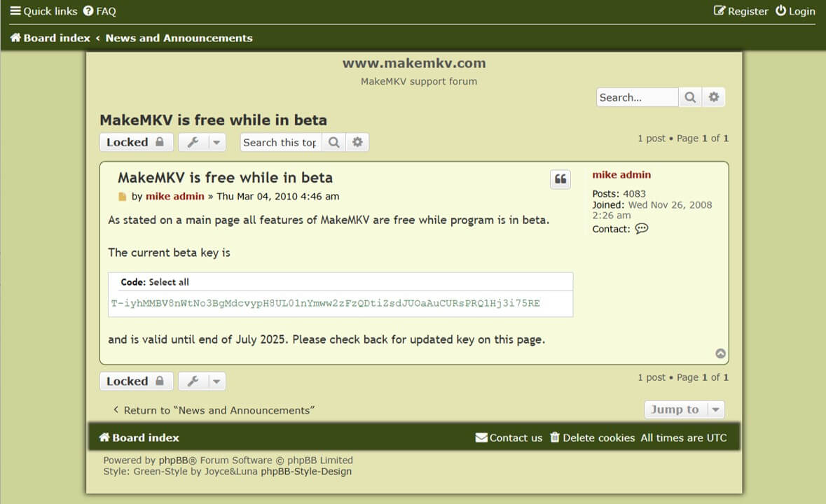
Task: Open mike admin profile in sidebar
Action: [621, 175]
